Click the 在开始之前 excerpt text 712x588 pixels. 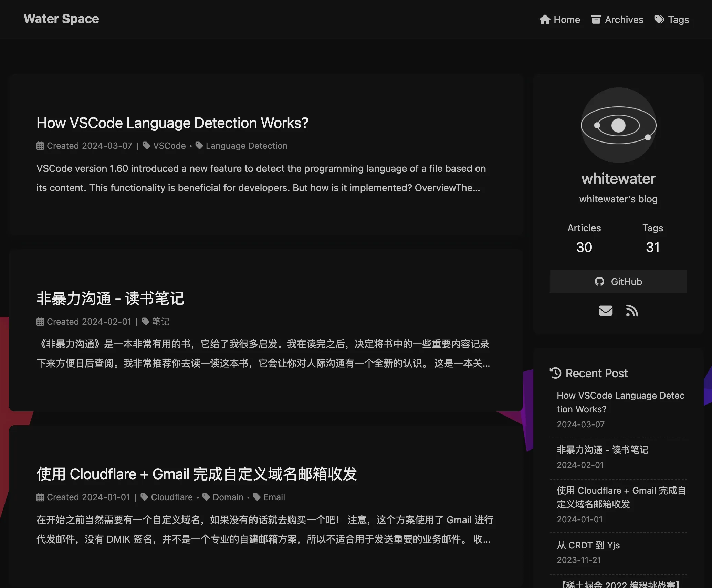(265, 529)
